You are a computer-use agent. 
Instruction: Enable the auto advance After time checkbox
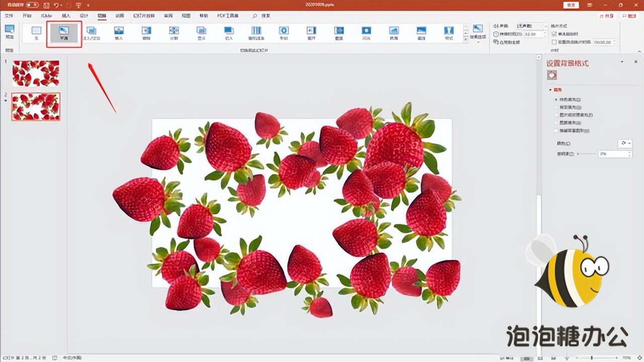(x=554, y=42)
